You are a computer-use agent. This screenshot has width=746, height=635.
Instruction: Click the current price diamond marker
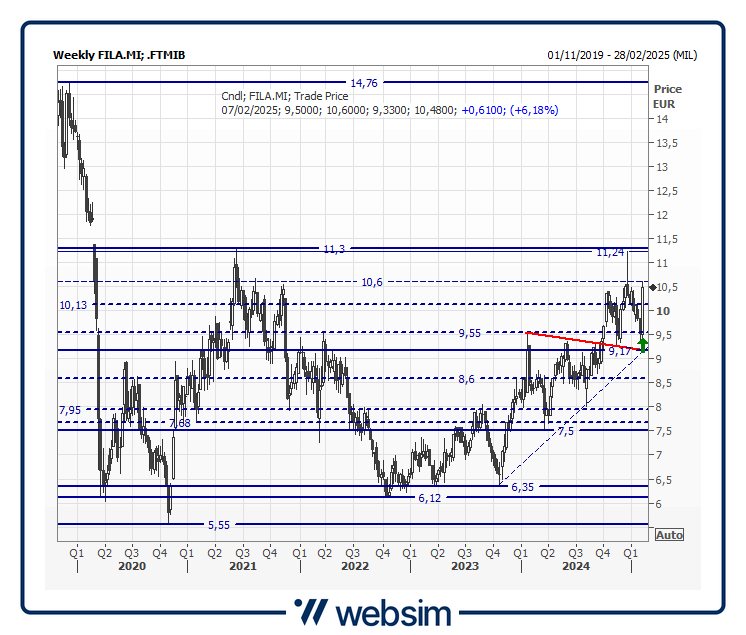pyautogui.click(x=652, y=288)
